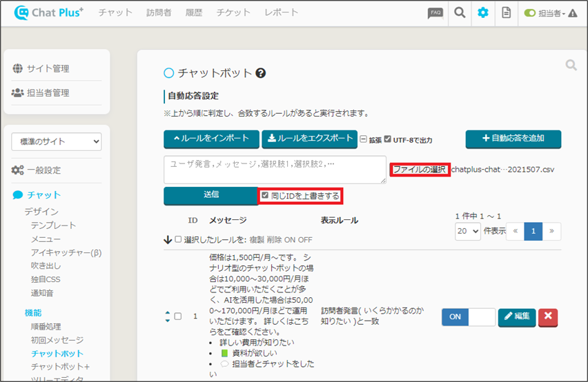The height and width of the screenshot is (382, 588).
Task: Click ファイルの選択 to choose a file
Action: (420, 170)
